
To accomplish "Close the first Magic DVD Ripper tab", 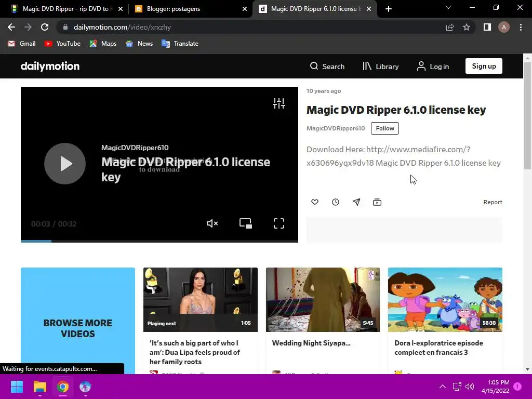I will (121, 9).
